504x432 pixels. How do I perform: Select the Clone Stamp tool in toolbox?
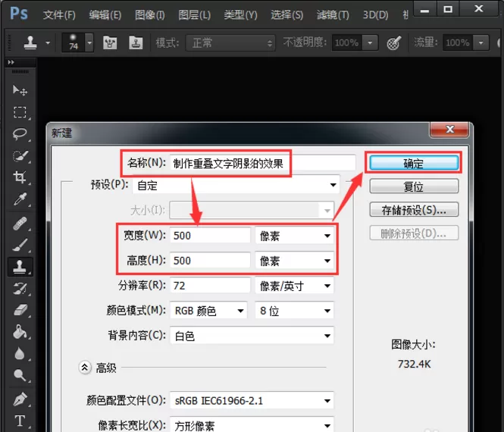pyautogui.click(x=20, y=267)
